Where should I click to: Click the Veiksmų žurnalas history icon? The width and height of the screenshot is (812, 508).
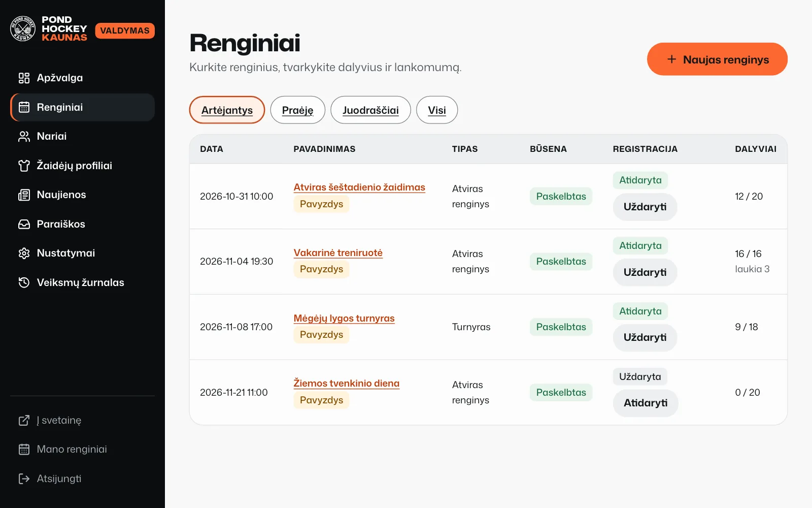click(24, 282)
